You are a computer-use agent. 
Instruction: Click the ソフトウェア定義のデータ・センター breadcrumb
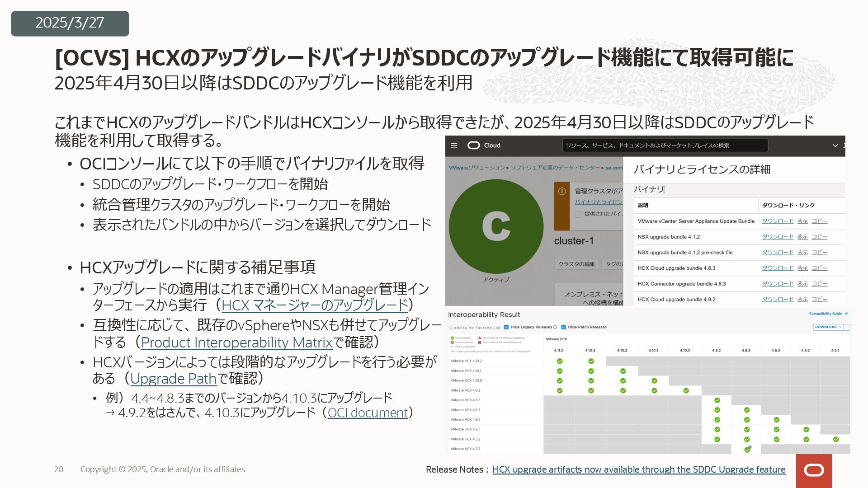pyautogui.click(x=555, y=168)
